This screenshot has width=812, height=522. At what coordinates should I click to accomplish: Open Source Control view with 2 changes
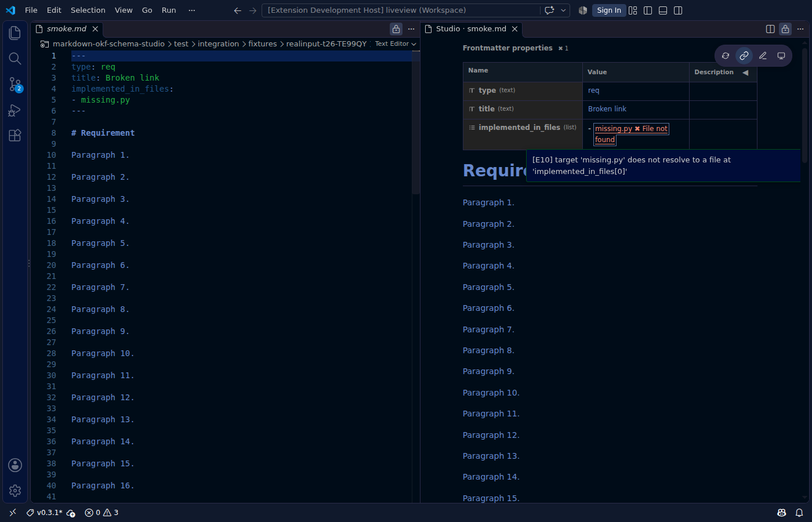point(15,85)
